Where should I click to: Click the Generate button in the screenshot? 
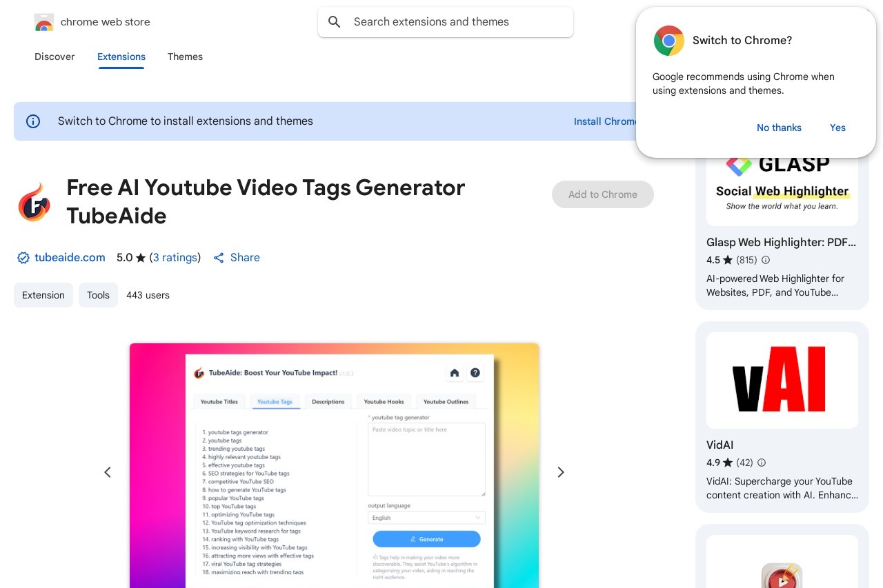426,539
